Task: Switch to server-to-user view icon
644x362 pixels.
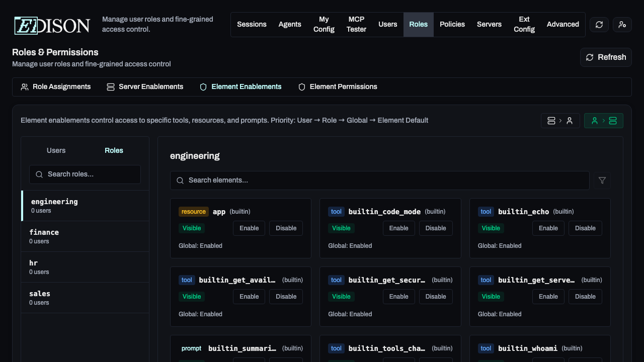Action: 560,121
